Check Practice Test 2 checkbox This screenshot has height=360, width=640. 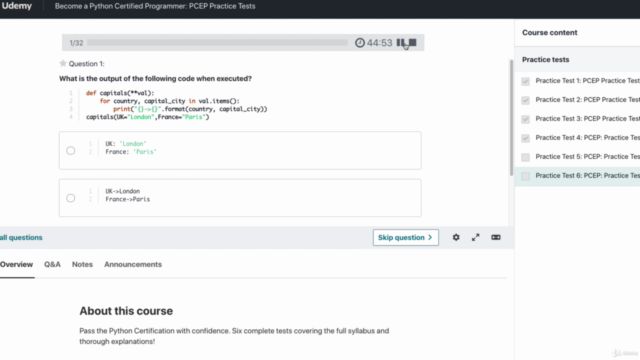pos(525,100)
